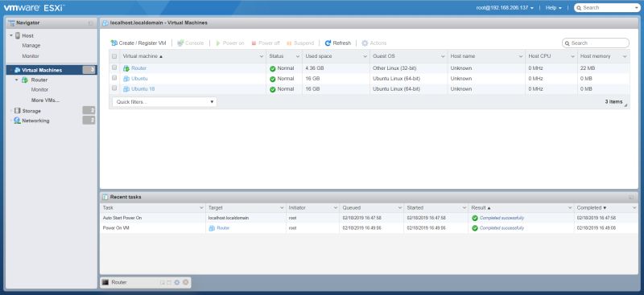
Task: Click the console thumbnail icon on the Router tab
Action: click(x=105, y=282)
